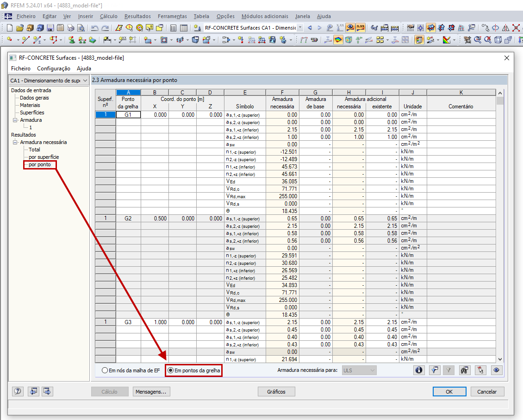Click the Gráficos button
This screenshot has width=523, height=420.
tap(276, 392)
